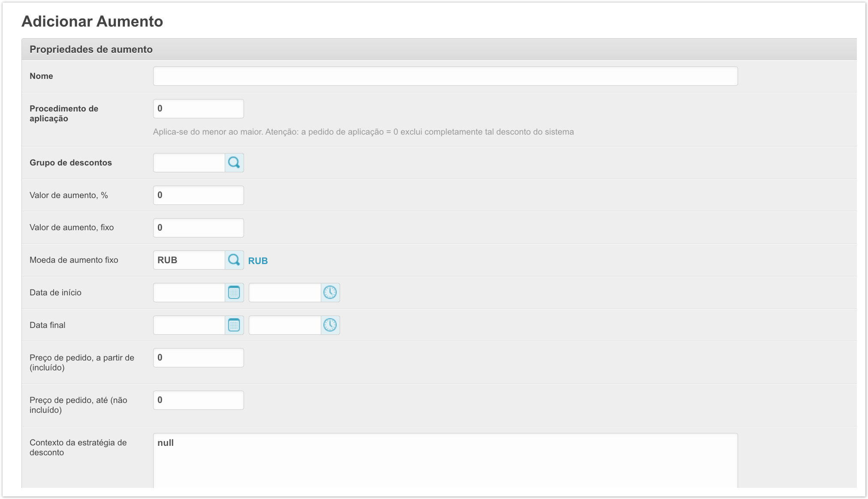
Task: Open the Moeda de aumento fixo search
Action: click(234, 260)
